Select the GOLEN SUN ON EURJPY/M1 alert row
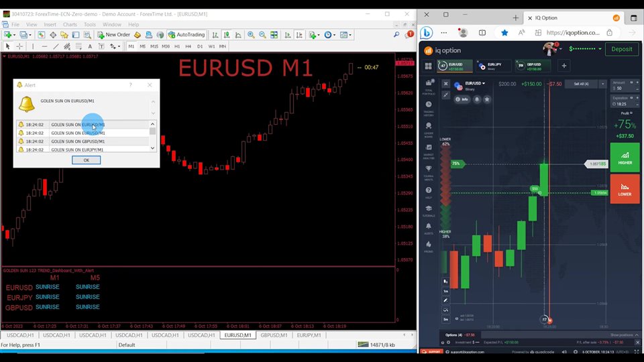Screen dimensions: 644x362 tap(83, 149)
